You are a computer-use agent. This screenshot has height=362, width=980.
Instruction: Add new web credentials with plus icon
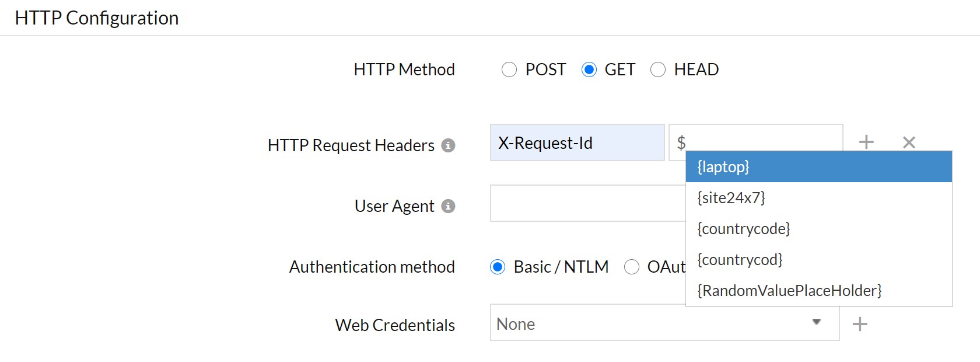point(860,324)
